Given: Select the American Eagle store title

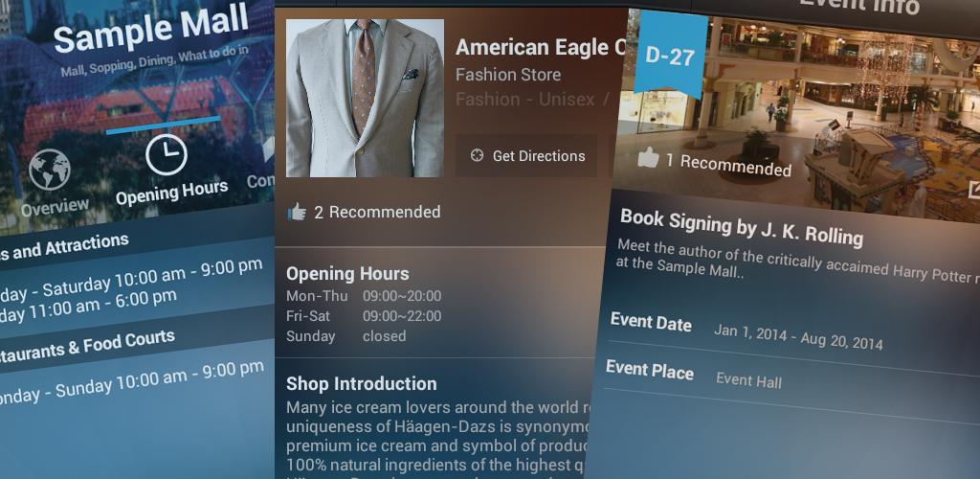Looking at the screenshot, I should (x=541, y=47).
